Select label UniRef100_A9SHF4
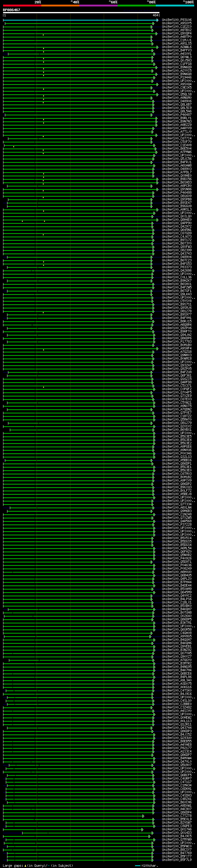Image resolution: width=197 pixels, height=868 pixels. (177, 349)
